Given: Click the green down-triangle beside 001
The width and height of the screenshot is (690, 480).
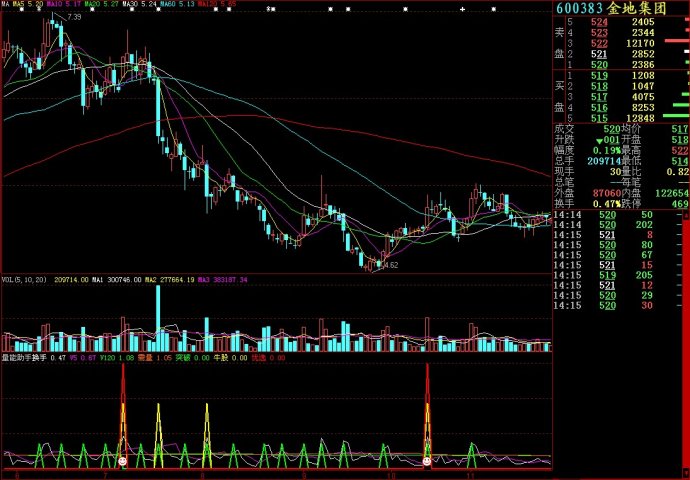Looking at the screenshot, I should [599, 141].
